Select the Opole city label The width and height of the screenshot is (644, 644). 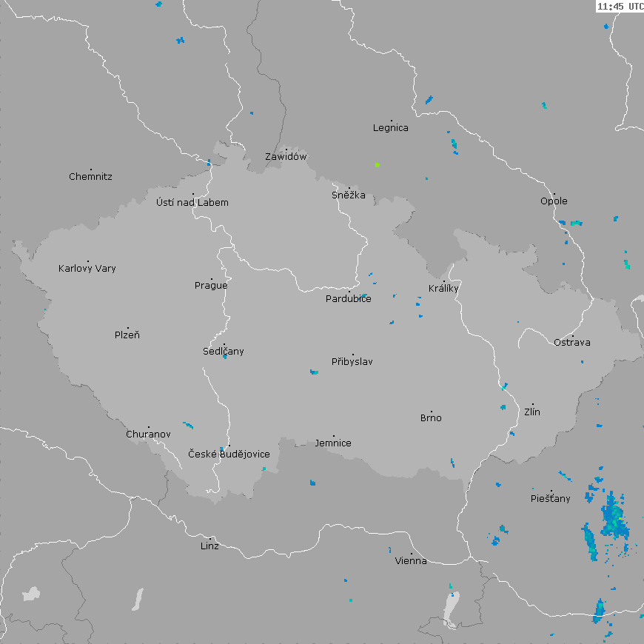point(554,201)
